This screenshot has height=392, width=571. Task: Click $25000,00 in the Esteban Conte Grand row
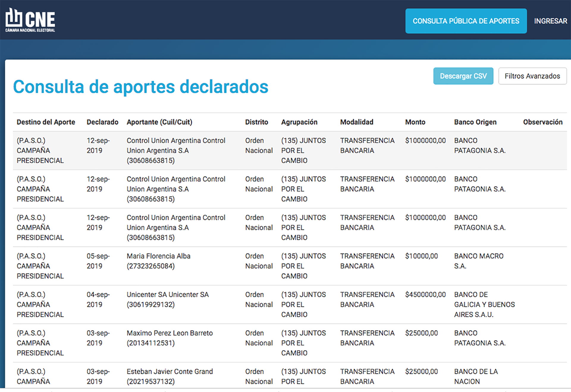pos(421,371)
